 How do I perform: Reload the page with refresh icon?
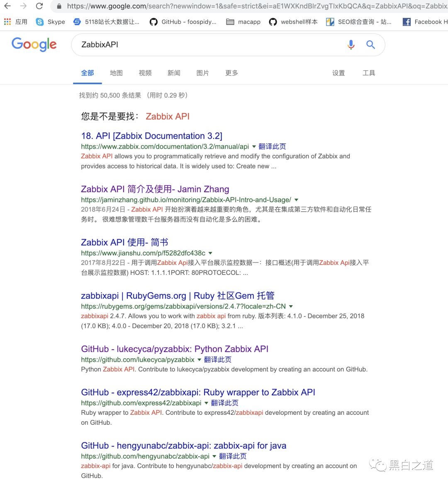pos(39,6)
